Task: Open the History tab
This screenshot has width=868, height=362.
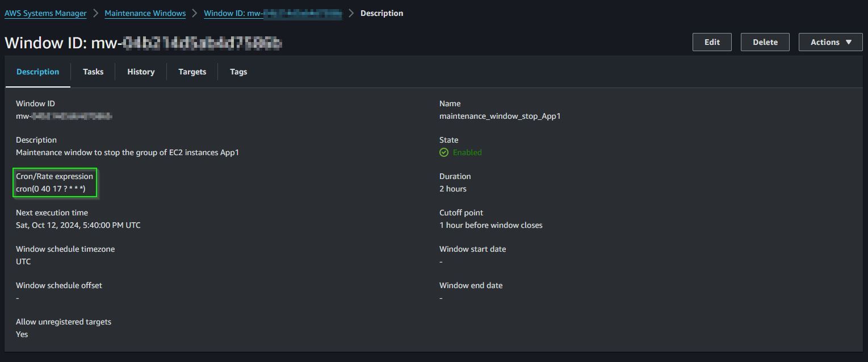Action: (x=141, y=72)
